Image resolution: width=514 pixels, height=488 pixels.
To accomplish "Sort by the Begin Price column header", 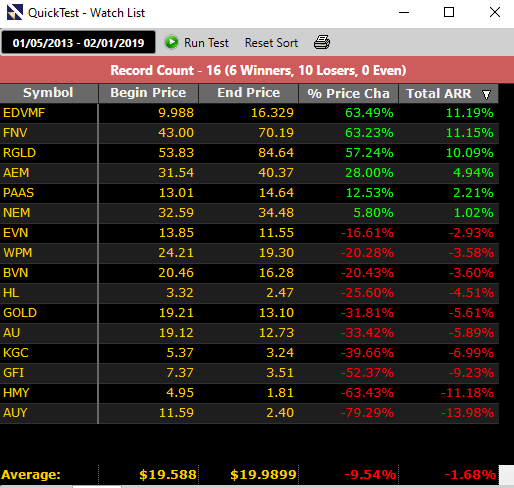I will 148,93.
